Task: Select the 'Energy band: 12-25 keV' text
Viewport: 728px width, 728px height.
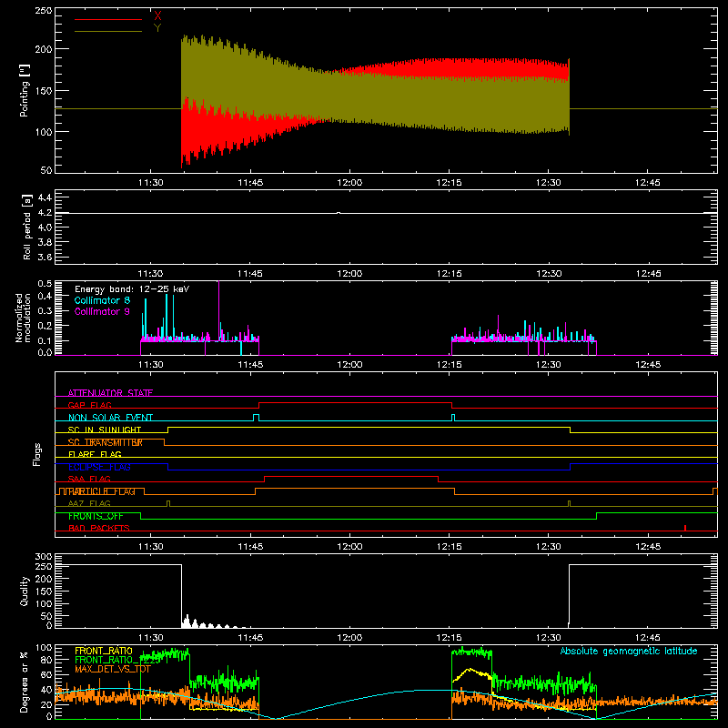Action: [132, 289]
